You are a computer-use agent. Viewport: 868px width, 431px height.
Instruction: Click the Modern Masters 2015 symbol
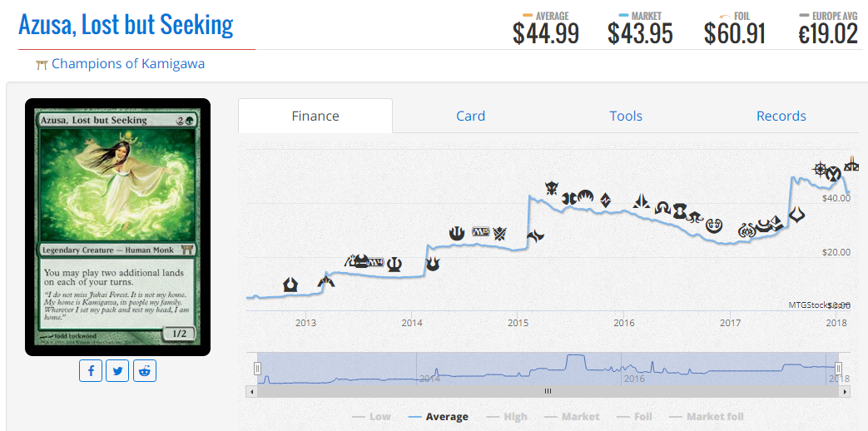[x=568, y=198]
